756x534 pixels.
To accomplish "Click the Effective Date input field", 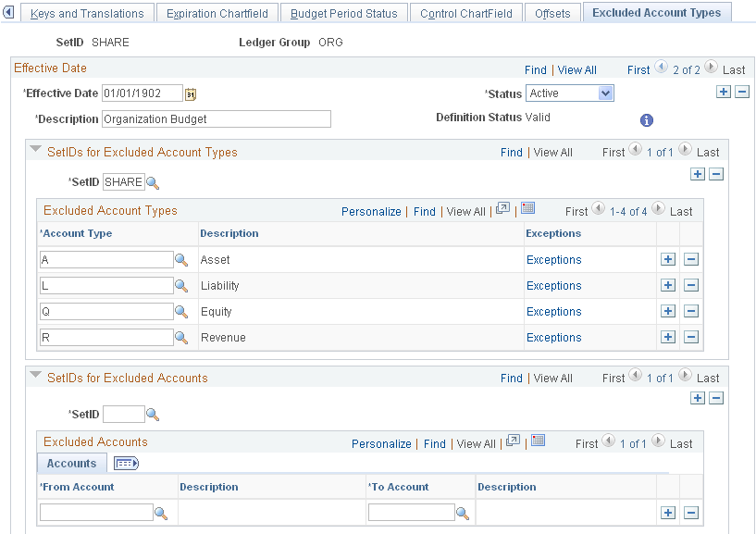I will pos(143,93).
